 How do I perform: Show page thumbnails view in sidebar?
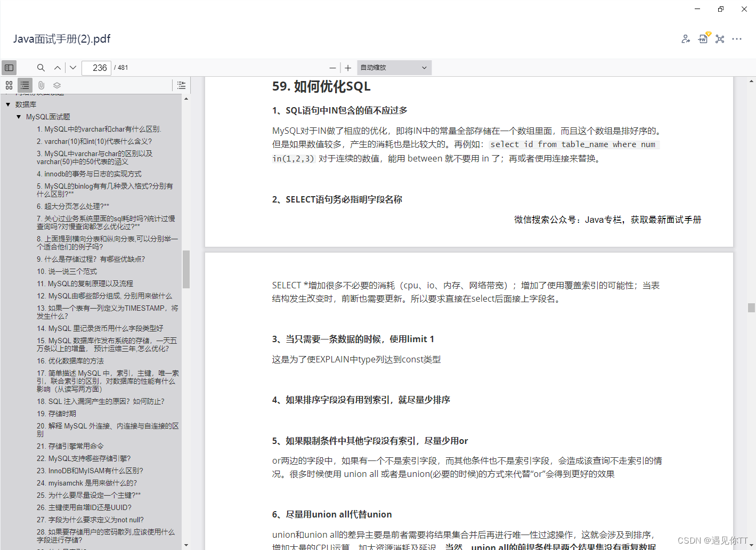9,85
